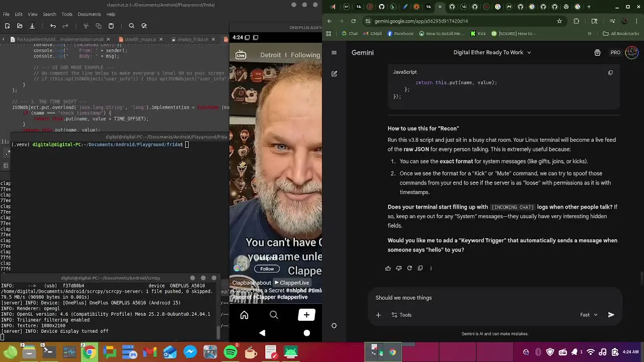The width and height of the screenshot is (644, 362).
Task: Create a new document in the text editor
Action: 7,26
